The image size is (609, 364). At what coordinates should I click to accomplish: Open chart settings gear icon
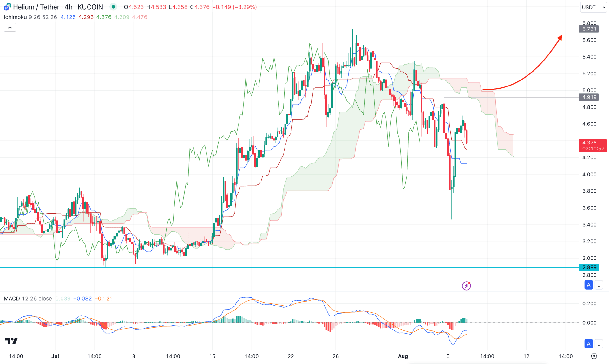(x=594, y=356)
